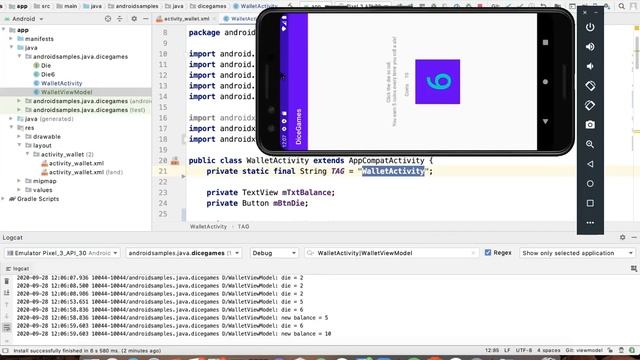Expand the mipmap folder
Image resolution: width=640 pixels, height=360 pixels.
pos(19,181)
